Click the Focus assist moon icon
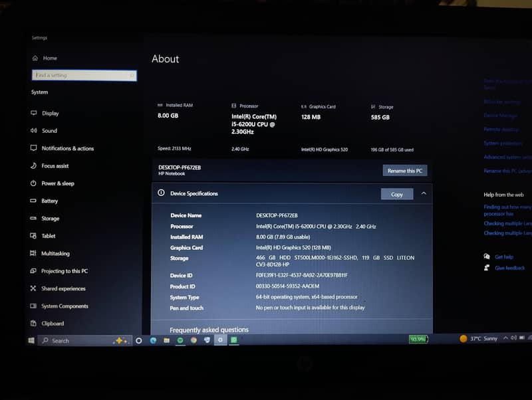532x400 pixels. (x=33, y=165)
